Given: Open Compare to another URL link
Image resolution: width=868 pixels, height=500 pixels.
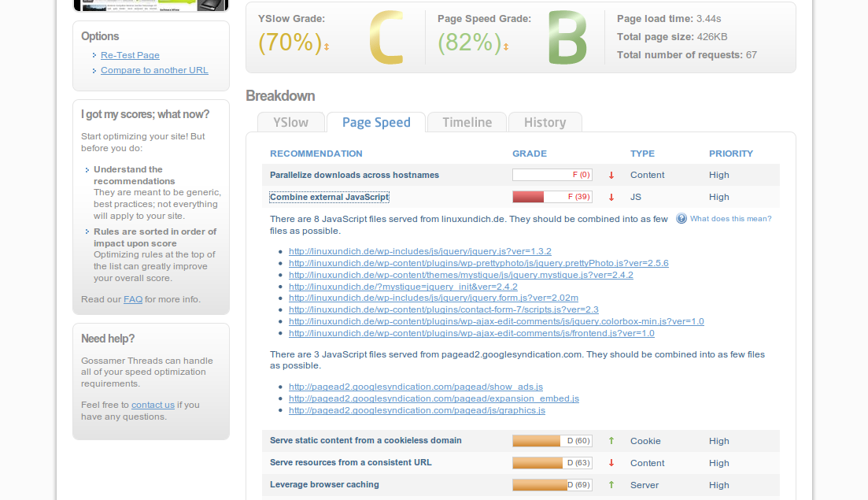Looking at the screenshot, I should 154,70.
